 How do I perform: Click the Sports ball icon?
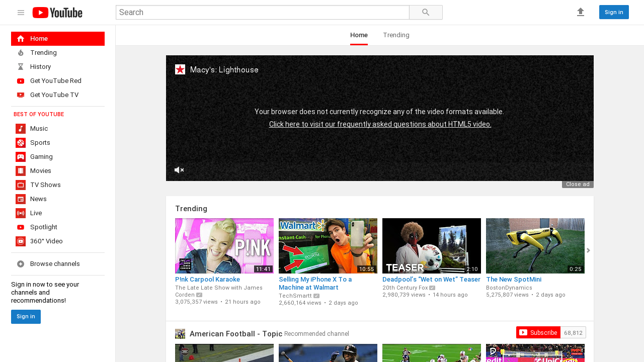click(x=21, y=143)
